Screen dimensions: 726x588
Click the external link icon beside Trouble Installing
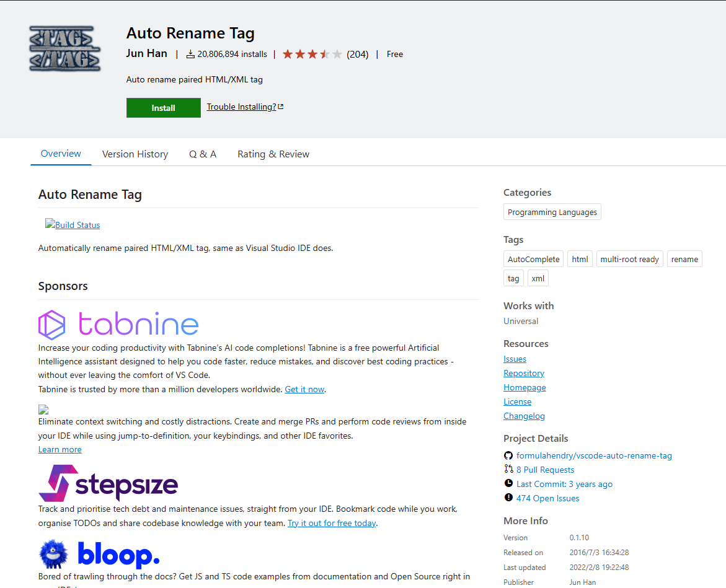[x=281, y=107]
